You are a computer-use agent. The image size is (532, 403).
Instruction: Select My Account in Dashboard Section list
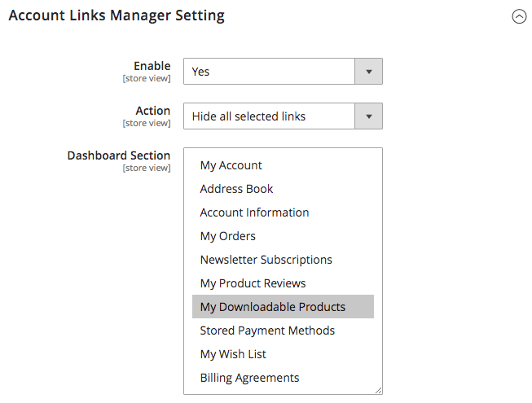(231, 165)
